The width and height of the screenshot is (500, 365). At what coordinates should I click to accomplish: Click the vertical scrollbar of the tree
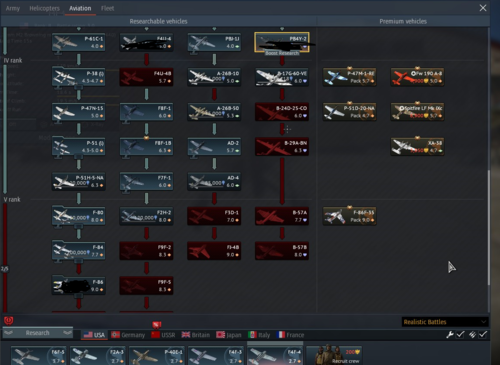[489, 227]
